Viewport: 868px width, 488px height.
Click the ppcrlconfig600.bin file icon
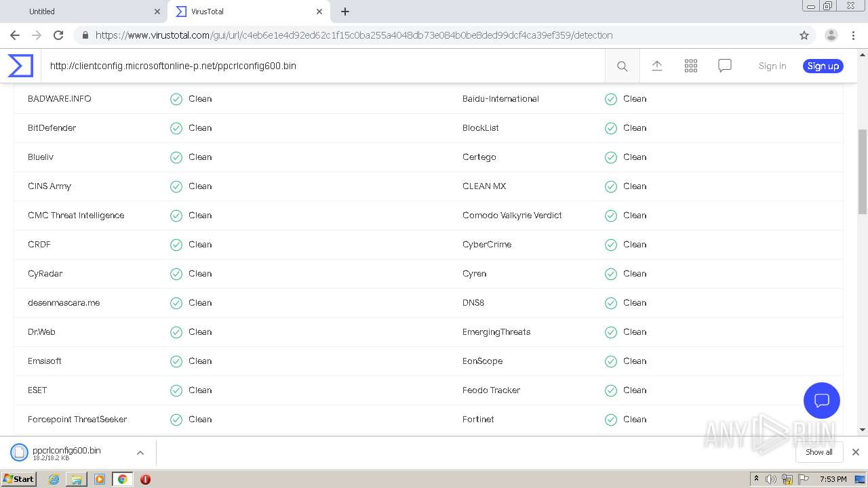[x=19, y=452]
